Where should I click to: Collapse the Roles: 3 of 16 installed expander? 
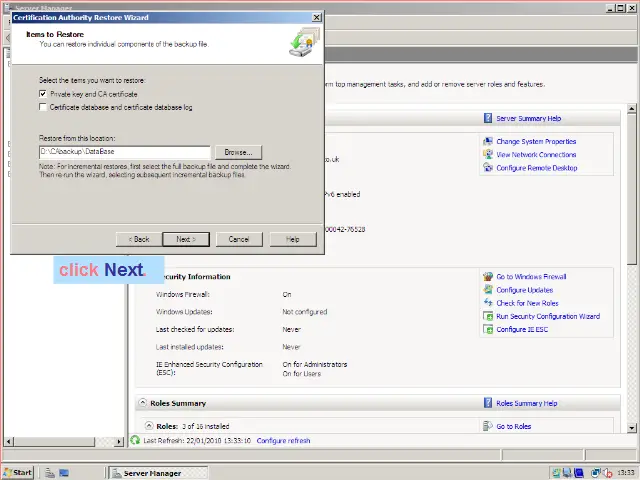tap(149, 426)
